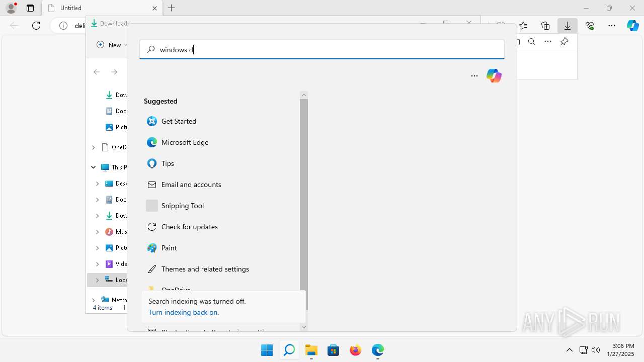Open Edge Collections icon
644x362 pixels.
click(545, 26)
